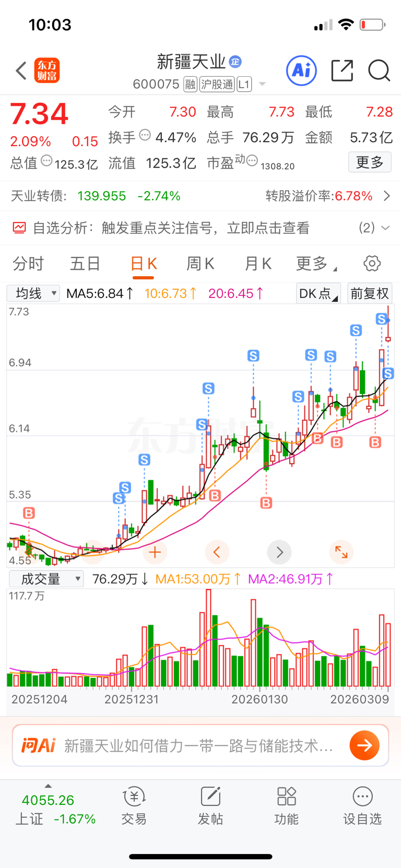Open the 上证 index ticker

[x=55, y=810]
